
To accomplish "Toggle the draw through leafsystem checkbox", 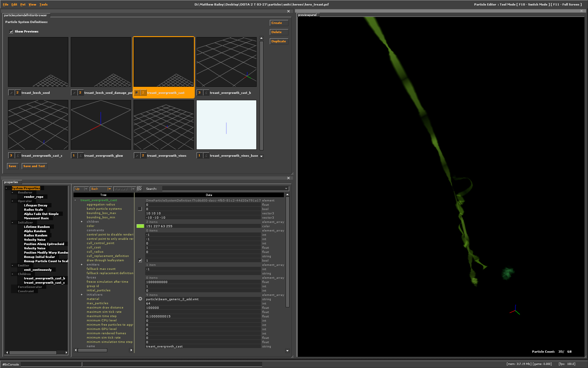I will (x=140, y=260).
